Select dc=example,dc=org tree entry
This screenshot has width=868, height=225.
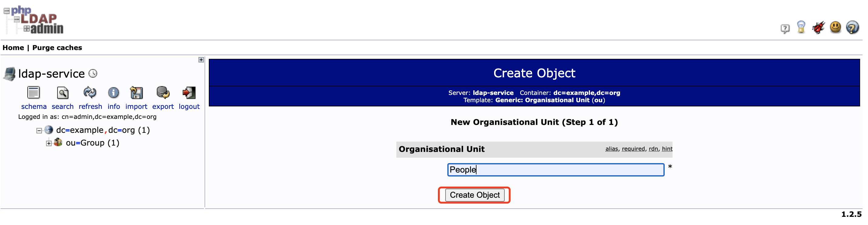pos(103,130)
